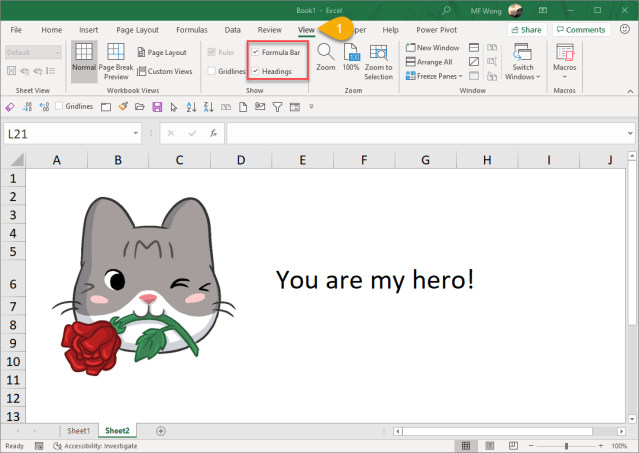The width and height of the screenshot is (639, 453).
Task: Check Gridlines in the quick access toolbar
Action: [x=59, y=106]
